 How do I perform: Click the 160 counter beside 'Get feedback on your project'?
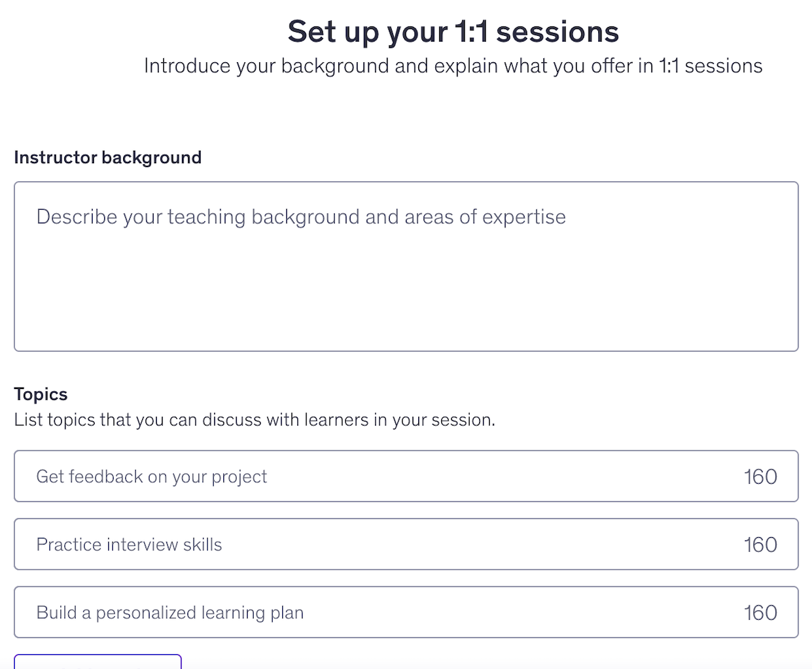click(761, 476)
